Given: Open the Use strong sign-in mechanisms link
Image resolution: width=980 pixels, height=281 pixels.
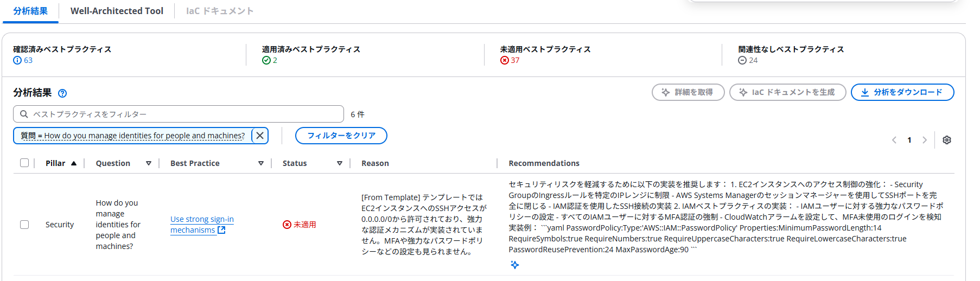Looking at the screenshot, I should 202,225.
